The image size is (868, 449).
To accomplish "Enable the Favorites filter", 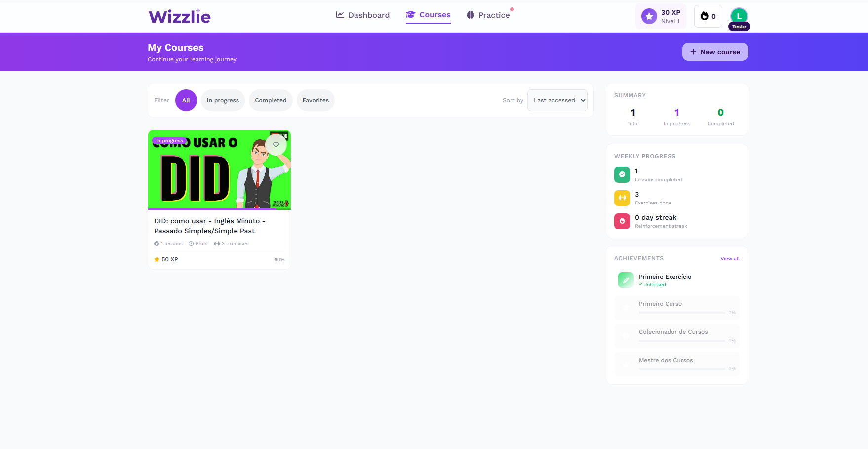I will tap(316, 100).
